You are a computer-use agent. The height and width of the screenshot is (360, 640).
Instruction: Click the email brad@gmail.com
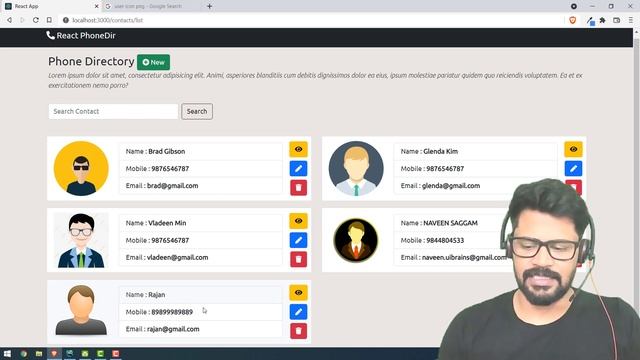pyautogui.click(x=173, y=186)
